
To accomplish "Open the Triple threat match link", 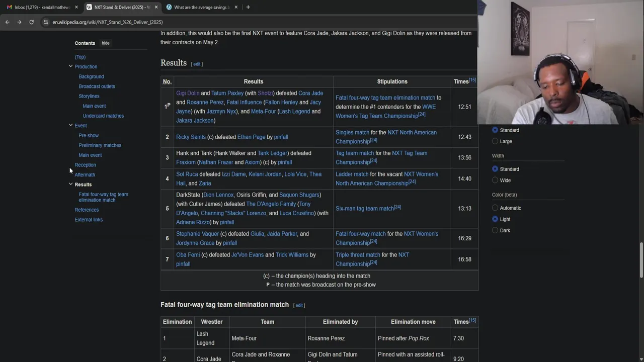I will 358,255.
